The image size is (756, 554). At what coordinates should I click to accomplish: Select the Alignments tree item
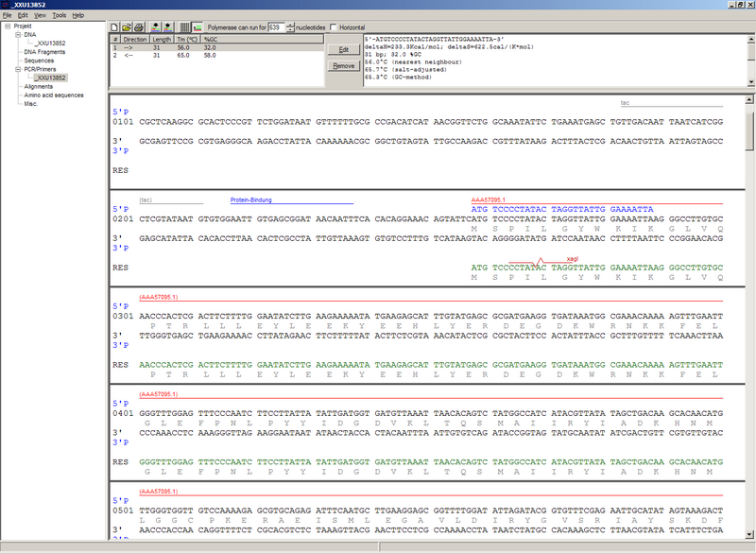(39, 87)
